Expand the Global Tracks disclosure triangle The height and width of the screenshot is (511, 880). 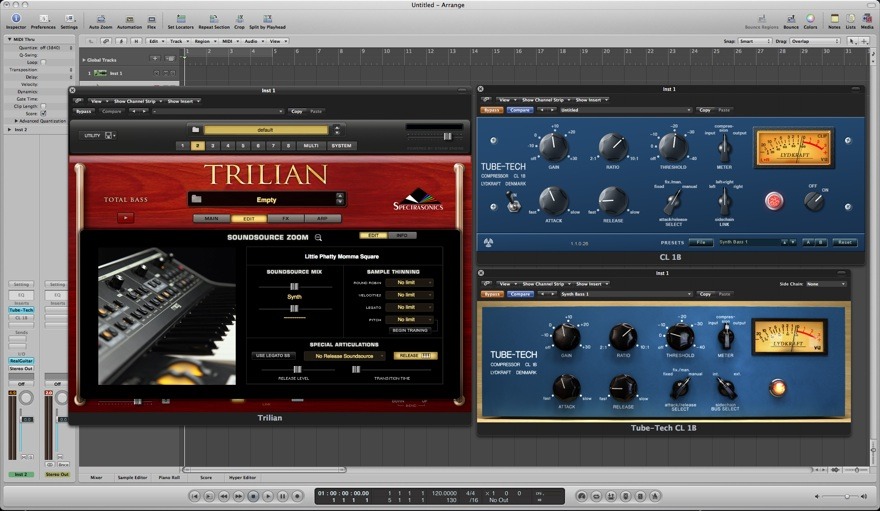click(x=84, y=59)
